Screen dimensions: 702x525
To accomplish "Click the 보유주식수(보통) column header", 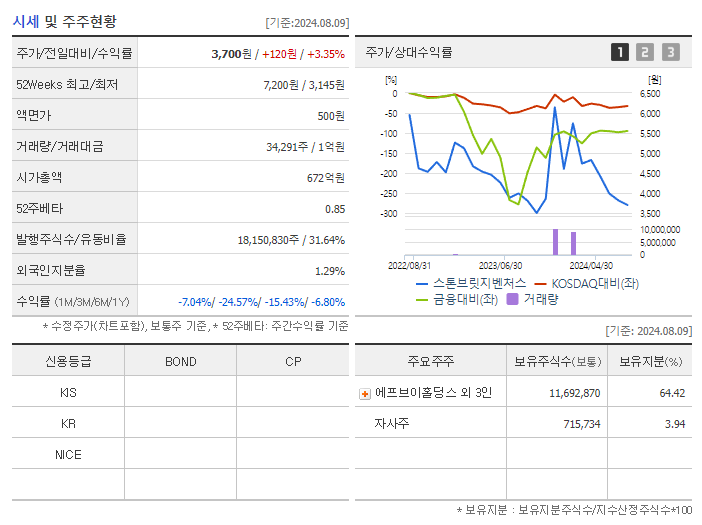I will [x=557, y=361].
